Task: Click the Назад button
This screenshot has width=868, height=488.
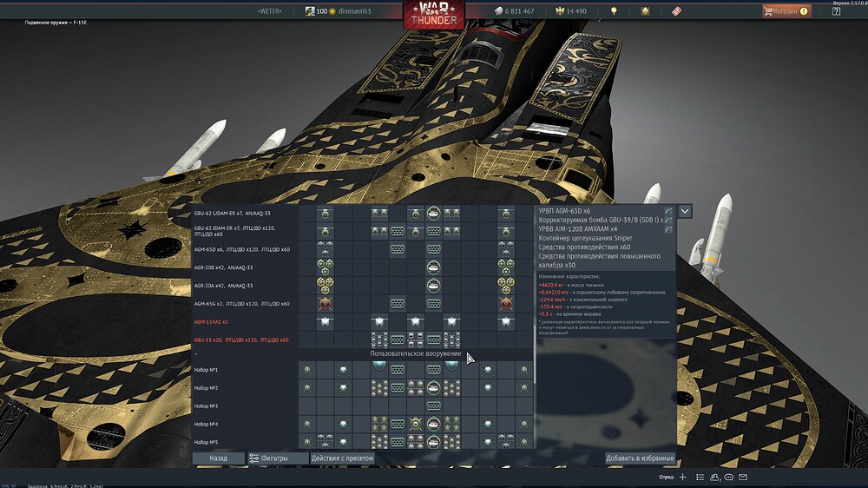Action: point(218,458)
